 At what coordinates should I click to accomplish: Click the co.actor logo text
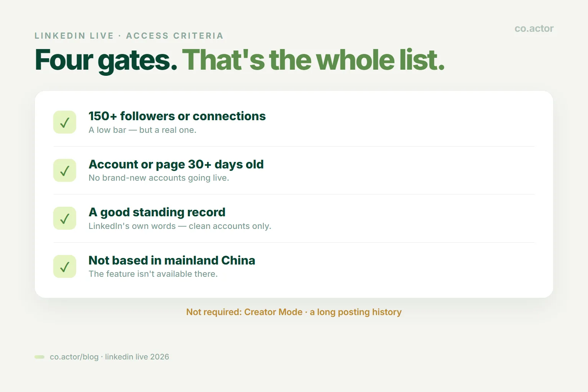pos(534,29)
